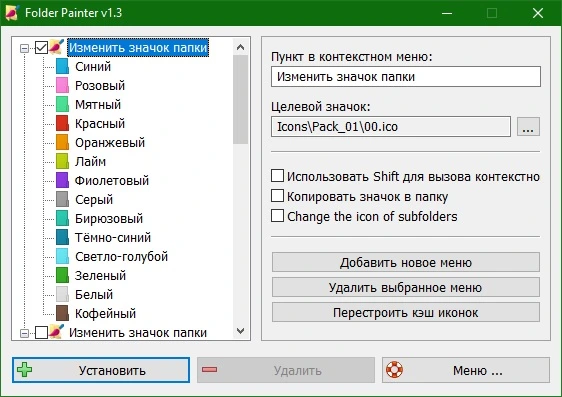Click the turquoise folder icon beside Бирюзовый

pyautogui.click(x=62, y=219)
